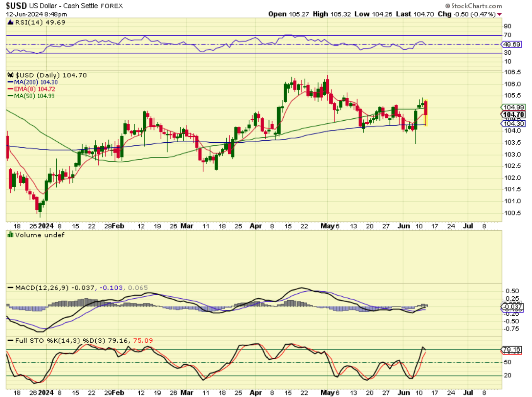Click the Full STO legend line marker
The height and width of the screenshot is (397, 532).
tap(11, 341)
